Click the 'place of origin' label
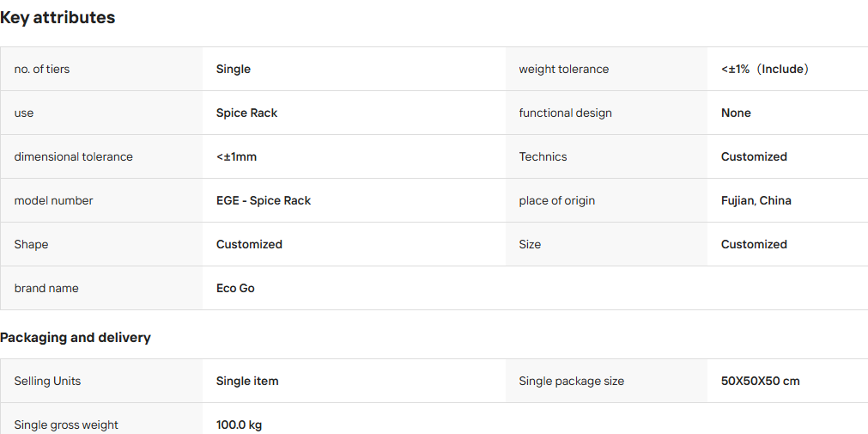Screen dimensions: 868x434 [x=557, y=200]
